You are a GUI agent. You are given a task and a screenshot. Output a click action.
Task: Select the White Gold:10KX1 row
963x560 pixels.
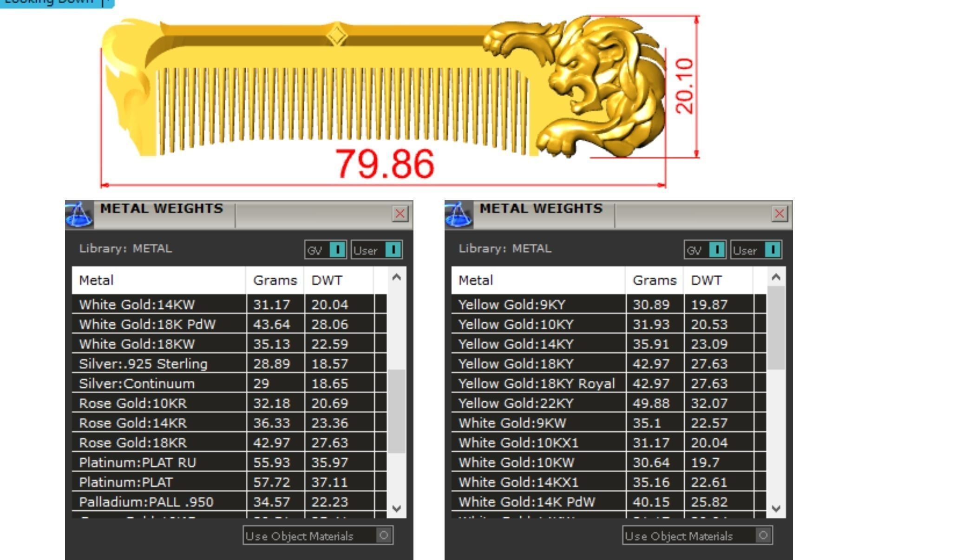[609, 443]
